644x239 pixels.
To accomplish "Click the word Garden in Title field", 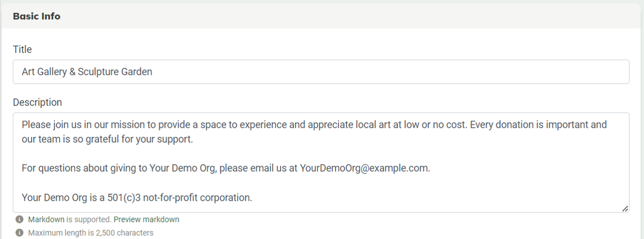I will click(137, 72).
